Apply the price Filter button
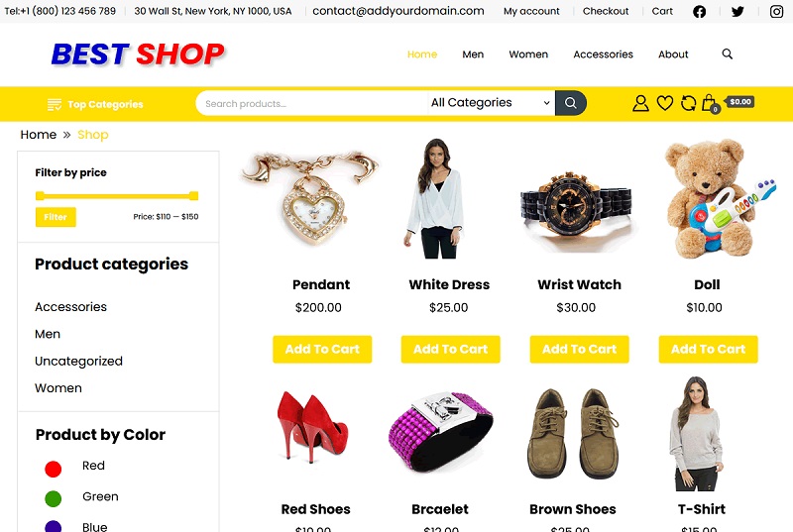This screenshot has height=532, width=793. [x=56, y=217]
